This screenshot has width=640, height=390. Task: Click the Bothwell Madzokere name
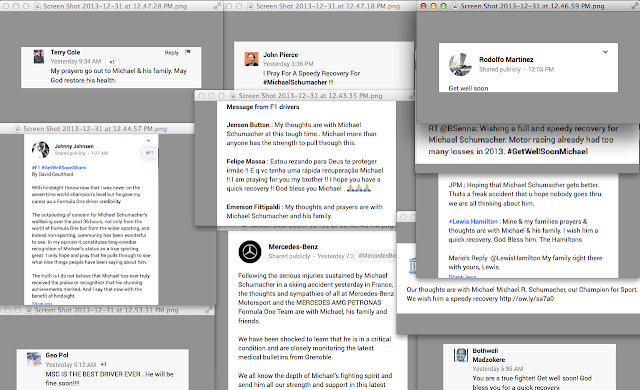point(489,355)
